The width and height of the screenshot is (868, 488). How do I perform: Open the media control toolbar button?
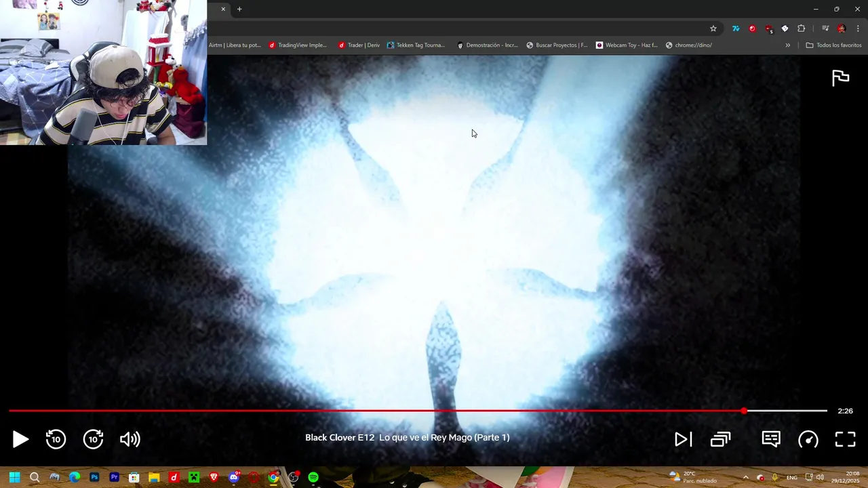click(825, 28)
